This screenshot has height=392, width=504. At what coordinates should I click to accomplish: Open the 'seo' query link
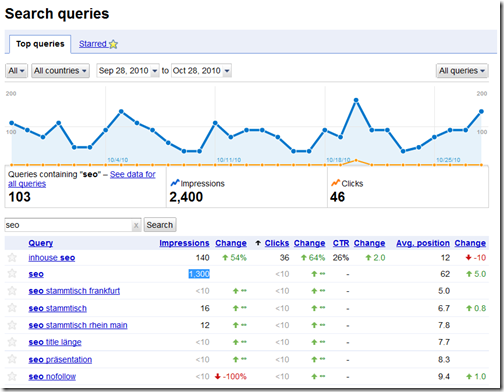(36, 274)
